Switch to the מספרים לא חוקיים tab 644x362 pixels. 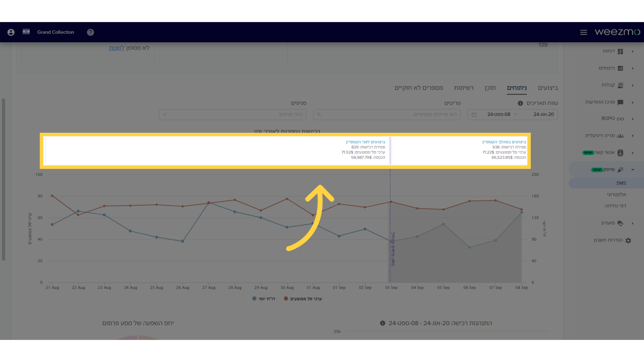point(419,88)
